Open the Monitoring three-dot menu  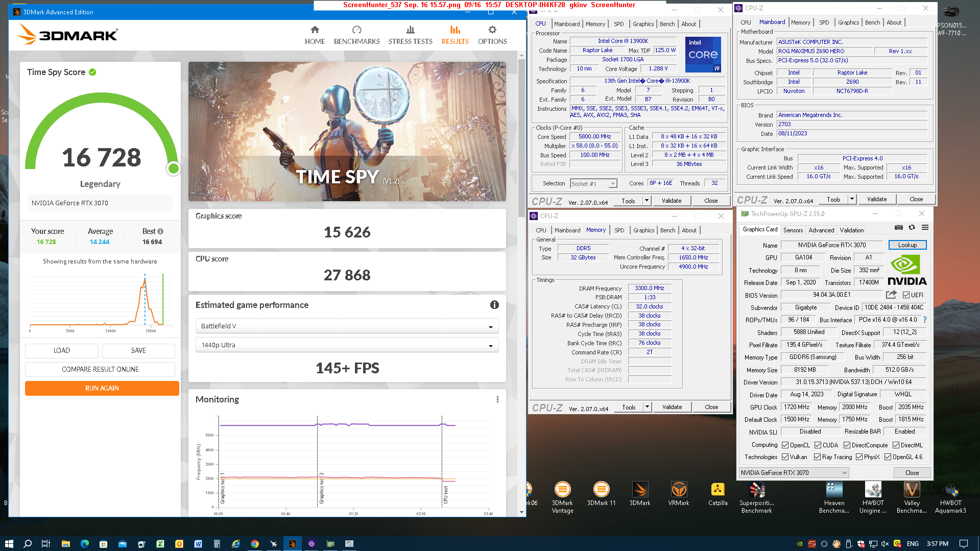[497, 399]
